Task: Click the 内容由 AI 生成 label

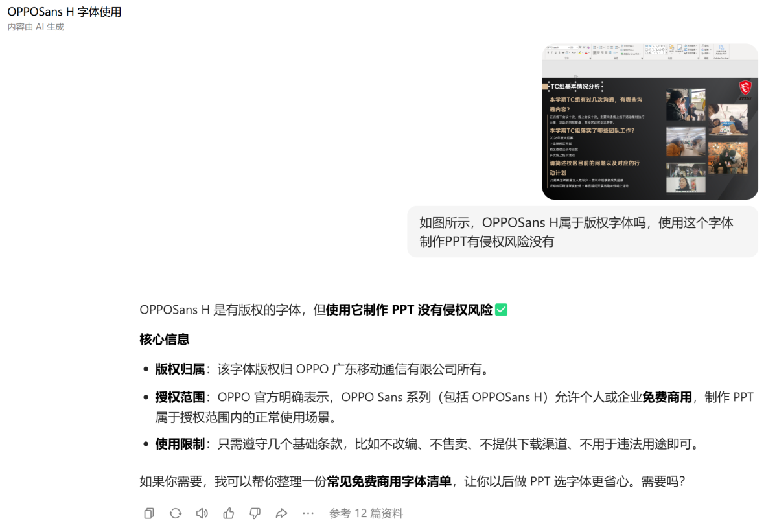Action: coord(35,27)
